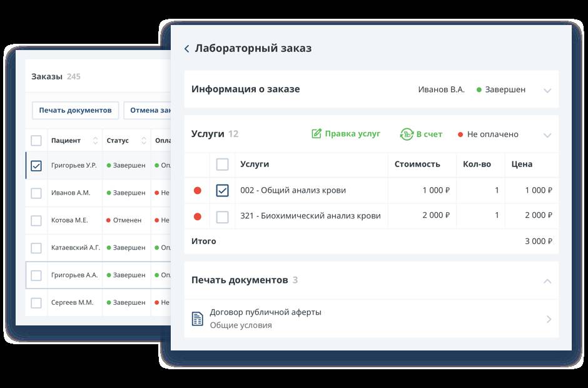588x388 pixels.
Task: Expand the Услуги section chevron
Action: (548, 134)
